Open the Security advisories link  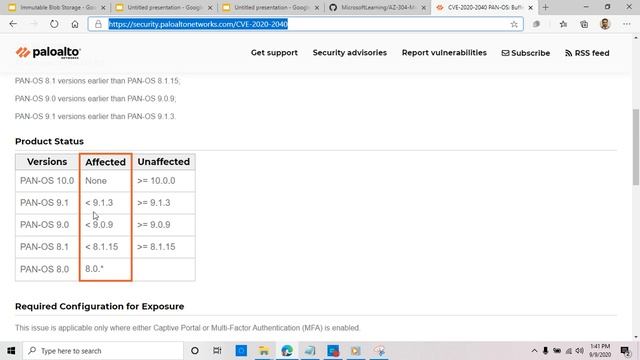(x=349, y=53)
